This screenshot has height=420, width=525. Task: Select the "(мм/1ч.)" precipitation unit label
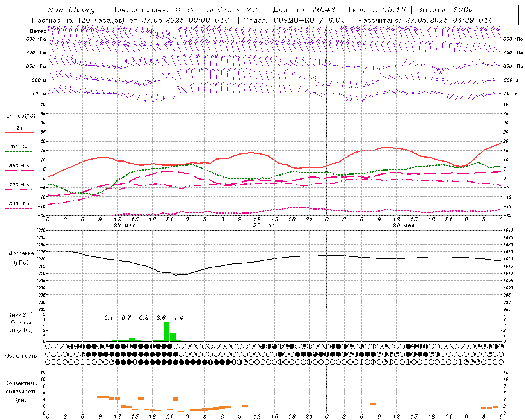point(21,330)
